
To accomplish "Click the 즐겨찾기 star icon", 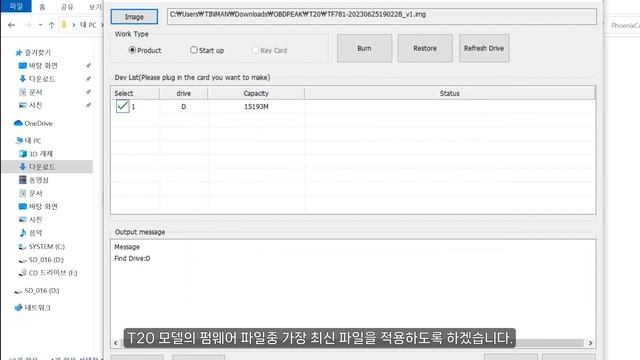I will pos(18,53).
